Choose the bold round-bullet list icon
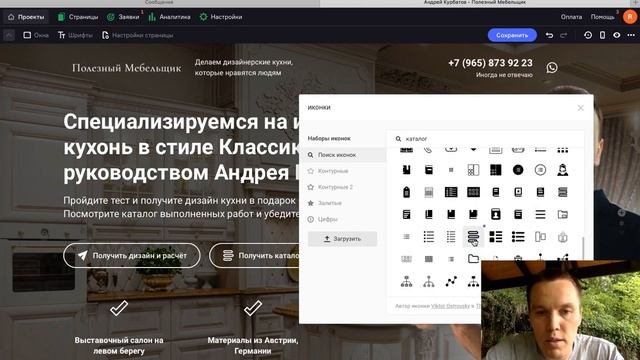 click(518, 237)
